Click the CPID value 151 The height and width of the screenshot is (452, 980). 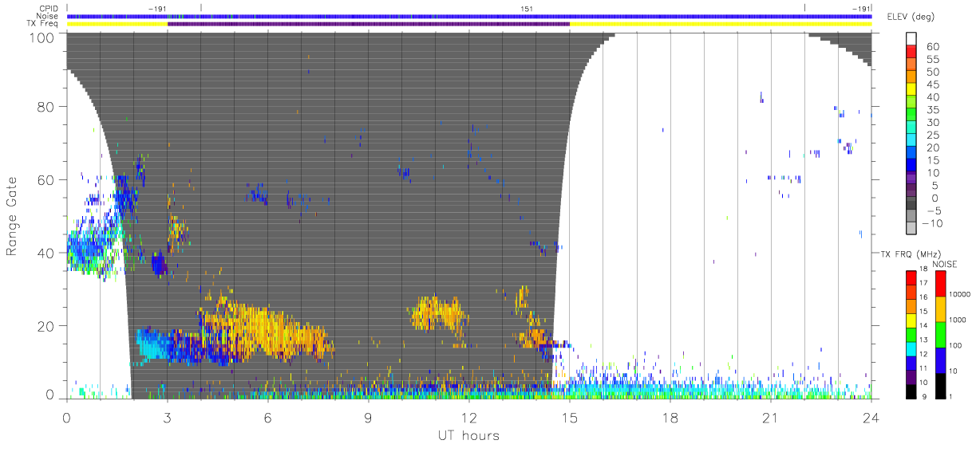(527, 9)
